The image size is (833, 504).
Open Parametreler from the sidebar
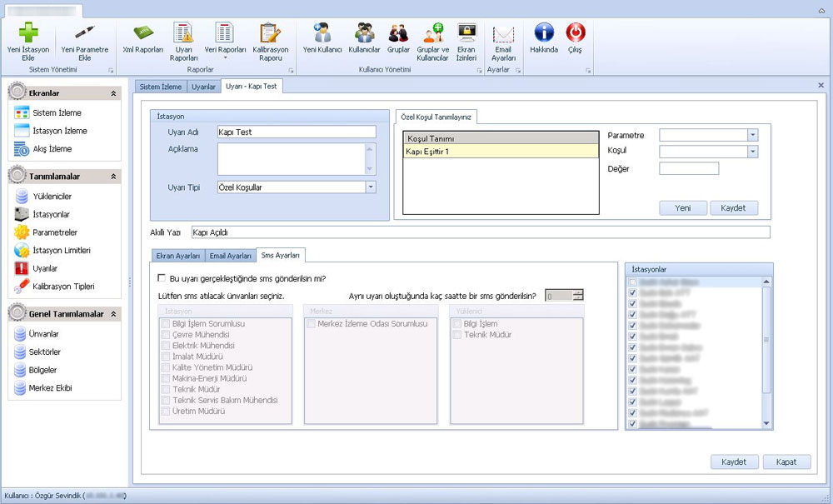tap(55, 232)
